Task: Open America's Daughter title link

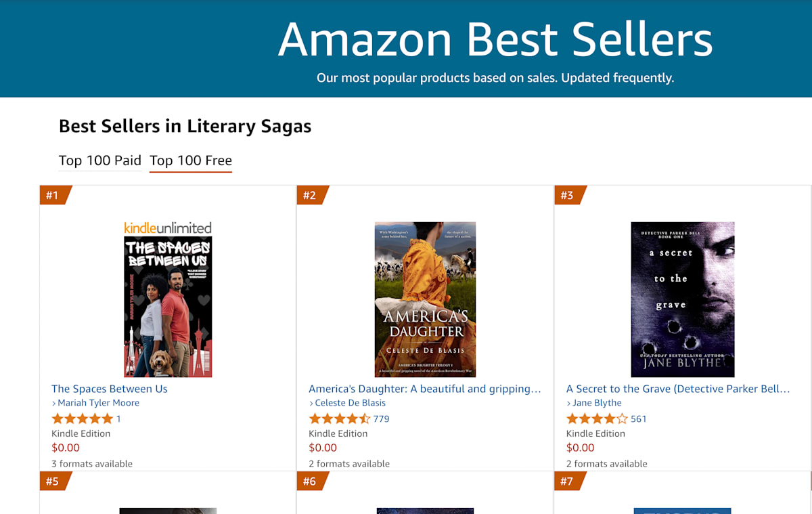Action: click(x=425, y=389)
